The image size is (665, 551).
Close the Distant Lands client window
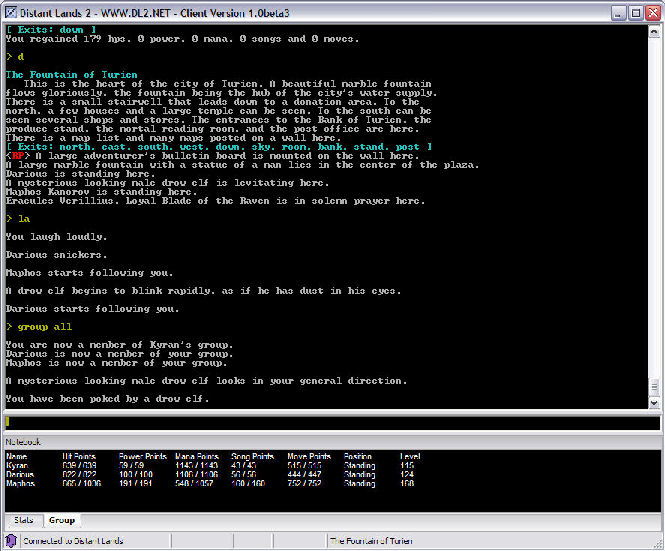651,13
